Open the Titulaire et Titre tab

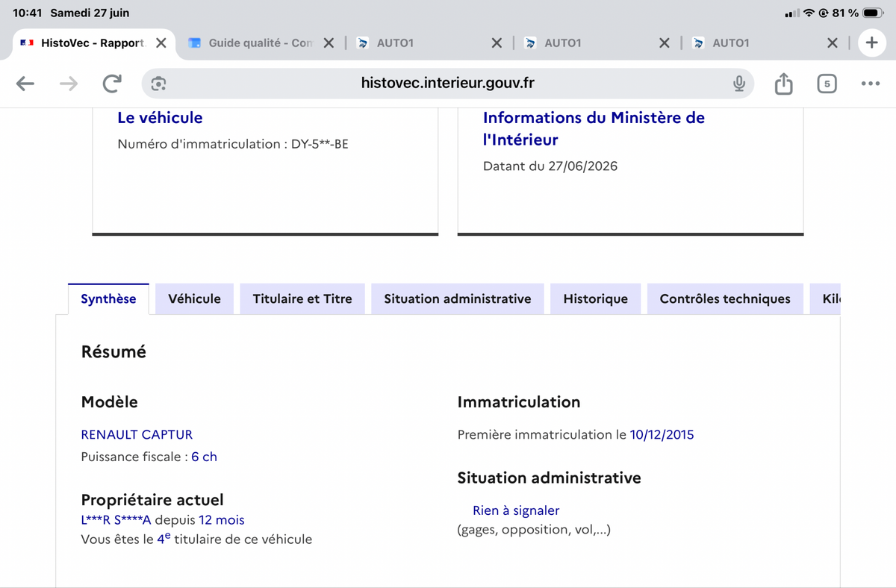[302, 298]
